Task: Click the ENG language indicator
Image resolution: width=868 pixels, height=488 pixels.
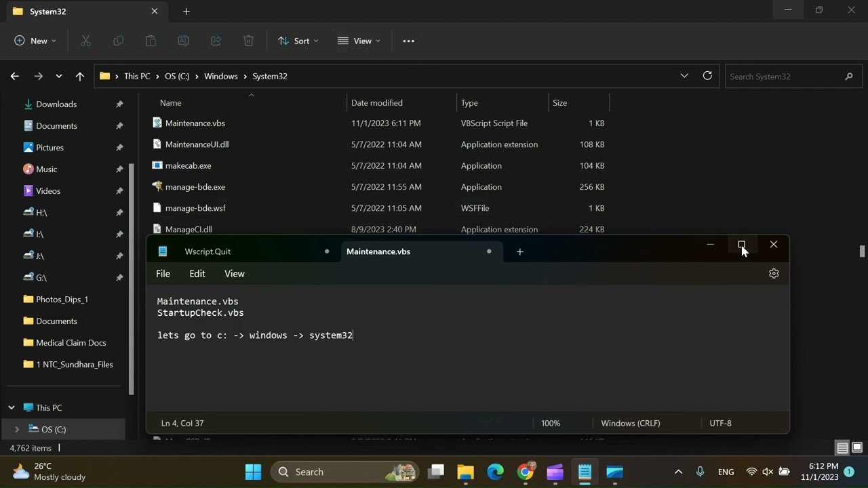Action: [726, 472]
